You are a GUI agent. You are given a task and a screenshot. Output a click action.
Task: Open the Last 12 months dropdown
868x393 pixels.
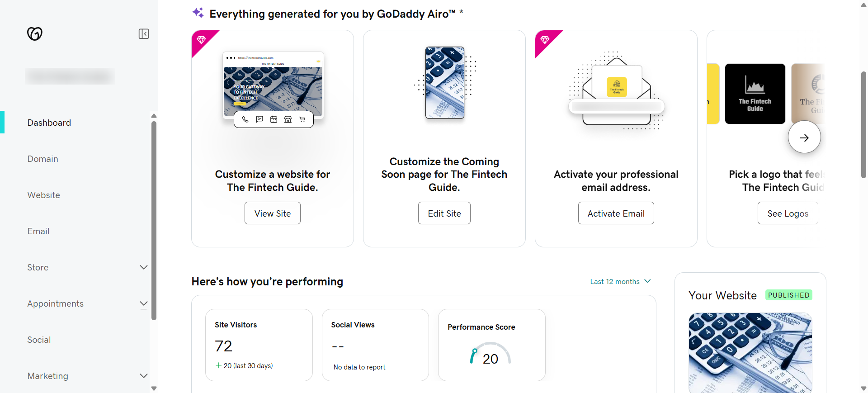pyautogui.click(x=620, y=281)
